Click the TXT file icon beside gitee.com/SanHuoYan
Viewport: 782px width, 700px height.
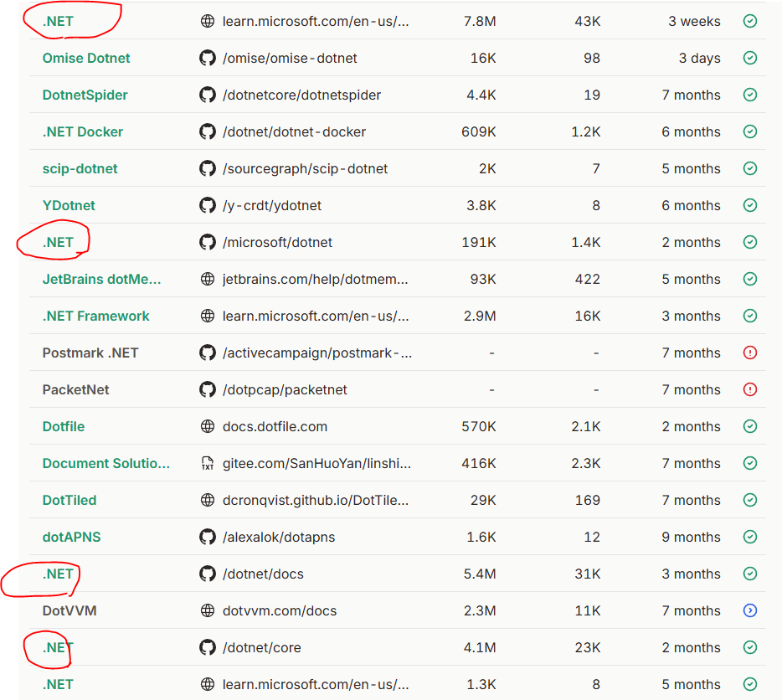[208, 464]
